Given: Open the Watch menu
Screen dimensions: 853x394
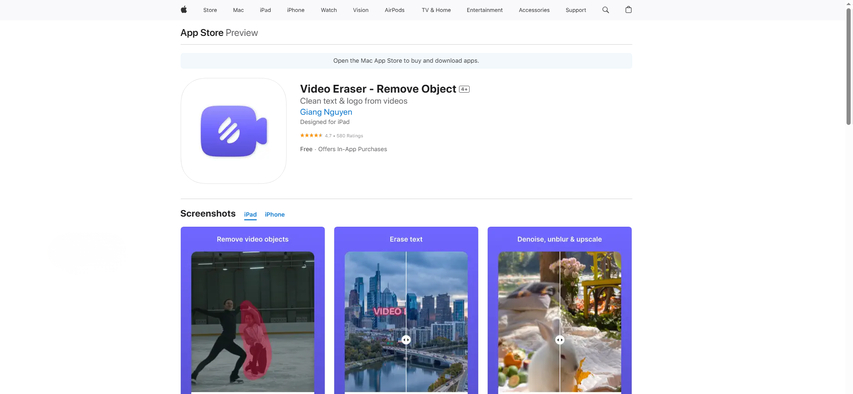Looking at the screenshot, I should [x=329, y=10].
